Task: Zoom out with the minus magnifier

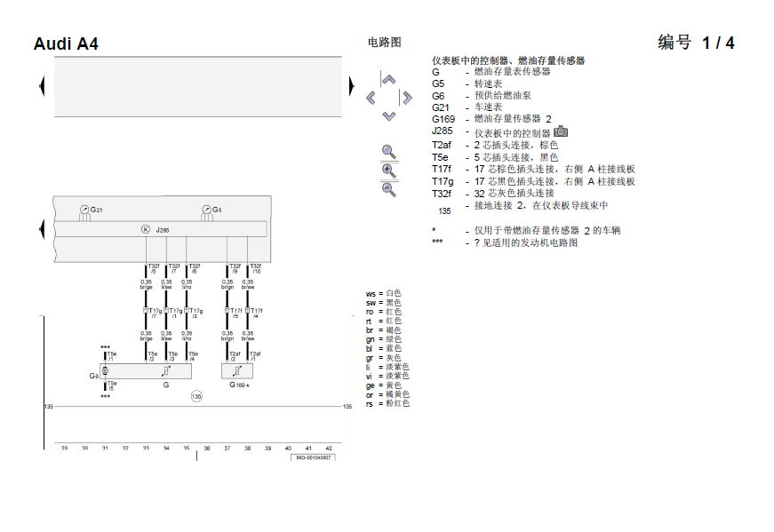Action: tap(389, 189)
